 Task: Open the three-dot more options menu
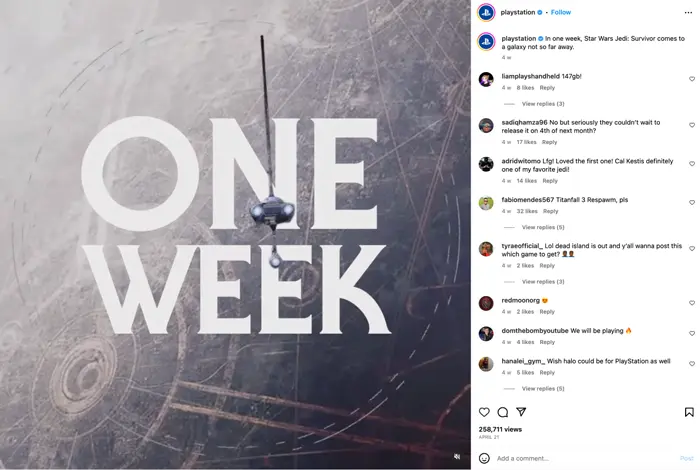[x=688, y=12]
